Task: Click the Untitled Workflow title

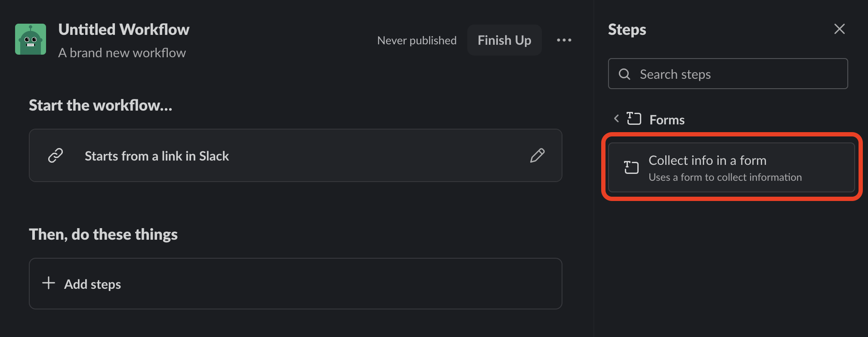Action: point(124,30)
